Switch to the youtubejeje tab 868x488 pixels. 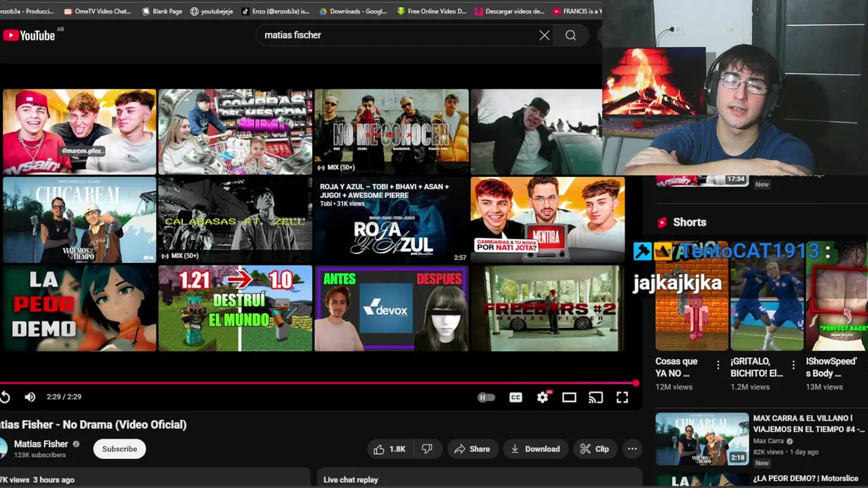pyautogui.click(x=212, y=11)
